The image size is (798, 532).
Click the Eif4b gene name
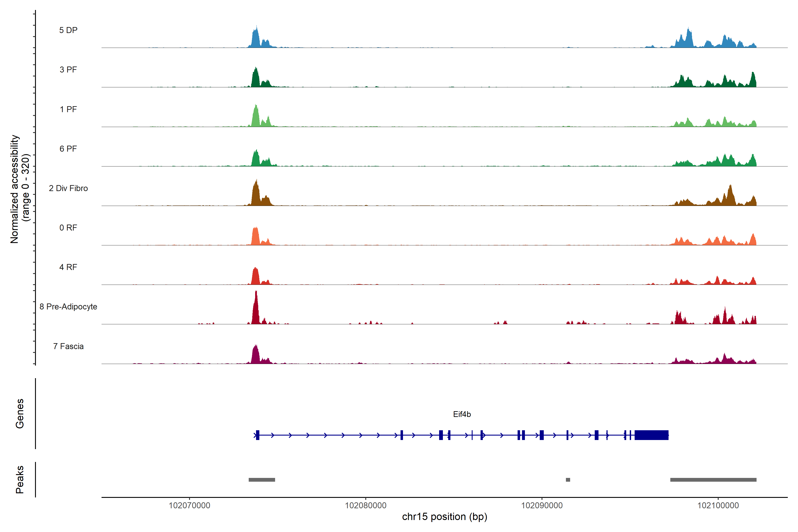point(462,414)
